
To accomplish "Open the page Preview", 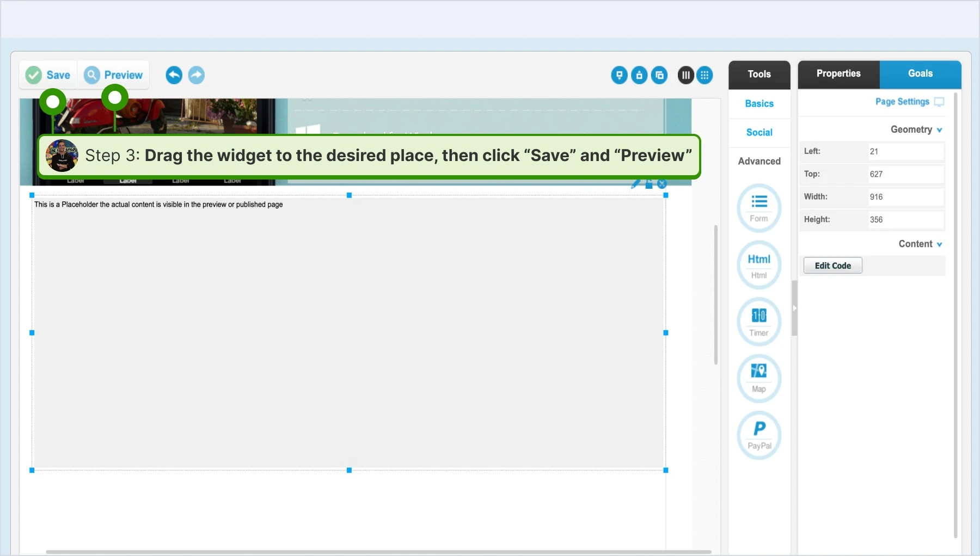I will pyautogui.click(x=113, y=75).
